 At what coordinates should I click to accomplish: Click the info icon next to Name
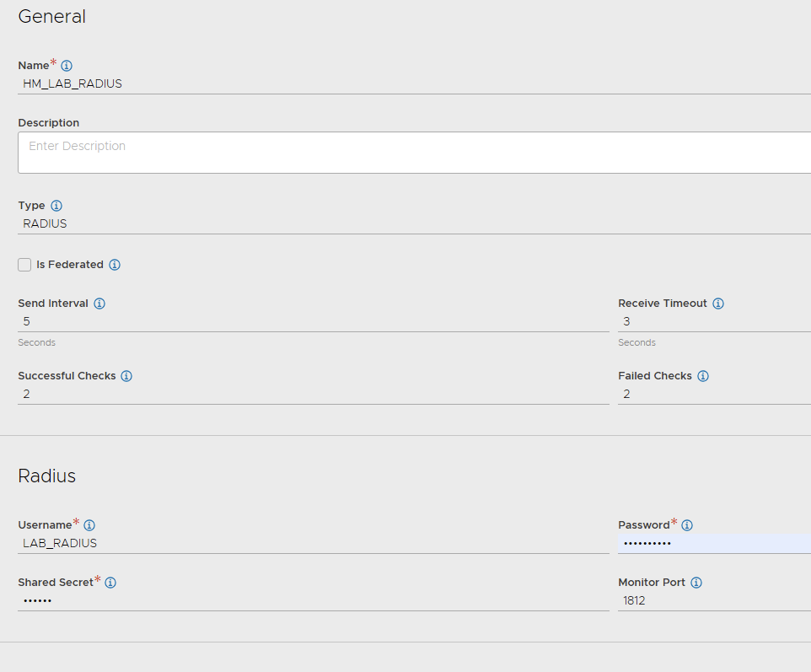(x=66, y=65)
